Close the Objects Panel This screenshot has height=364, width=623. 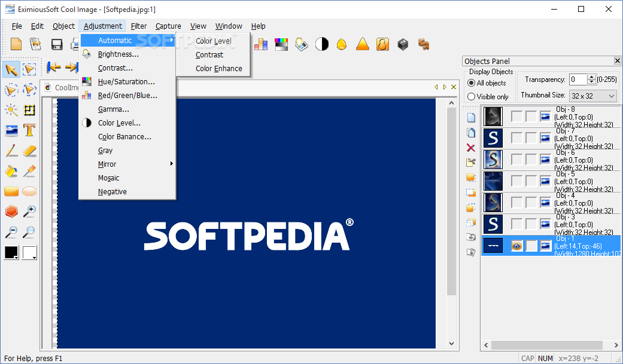[x=617, y=61]
